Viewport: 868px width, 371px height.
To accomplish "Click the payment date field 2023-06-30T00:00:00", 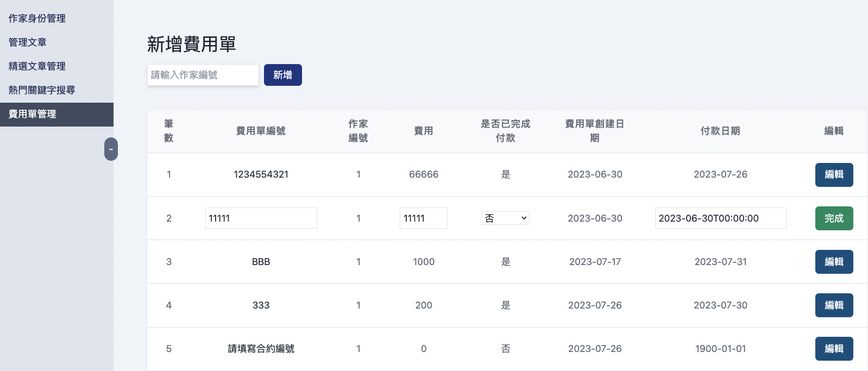I will [x=720, y=218].
